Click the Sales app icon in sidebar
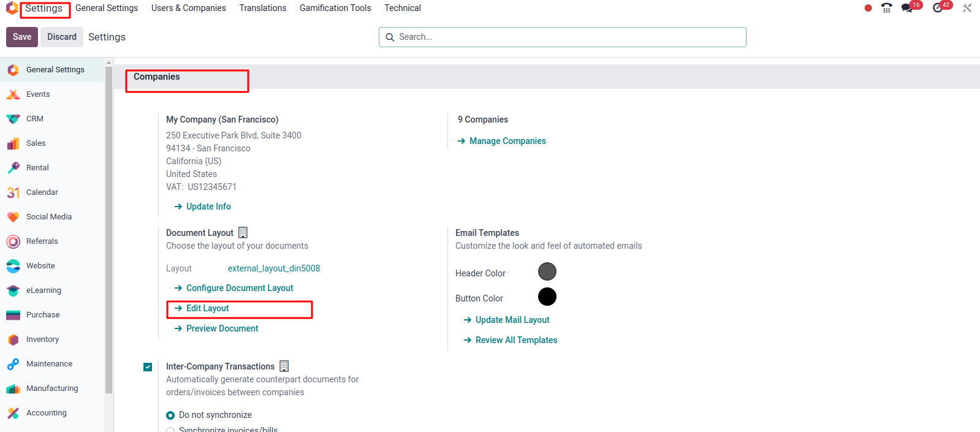 click(13, 143)
